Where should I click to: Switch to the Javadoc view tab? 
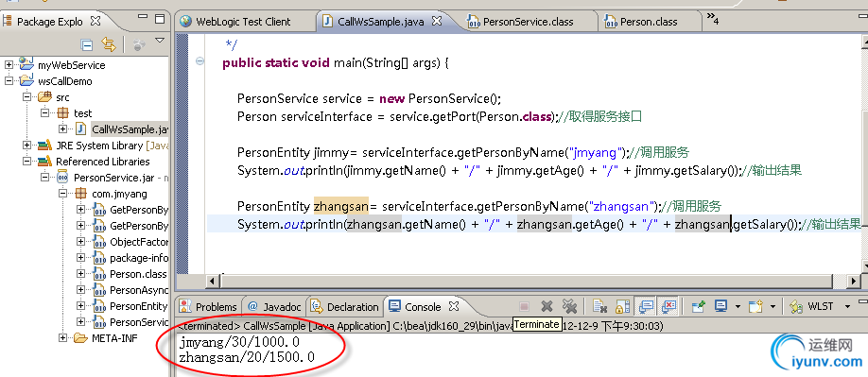(274, 307)
